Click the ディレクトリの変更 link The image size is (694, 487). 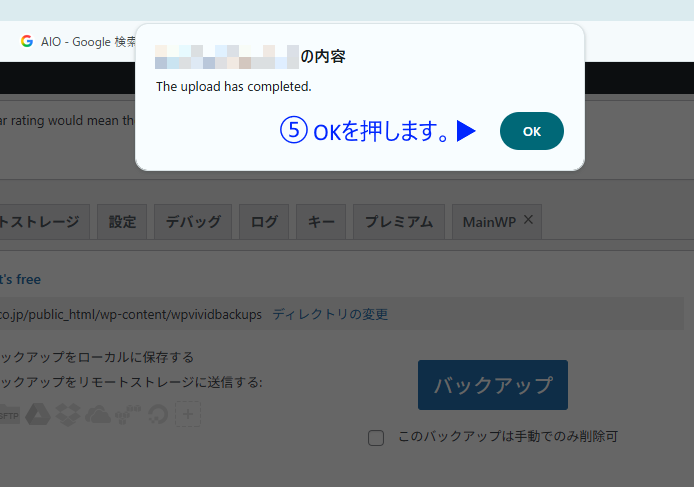(x=330, y=314)
